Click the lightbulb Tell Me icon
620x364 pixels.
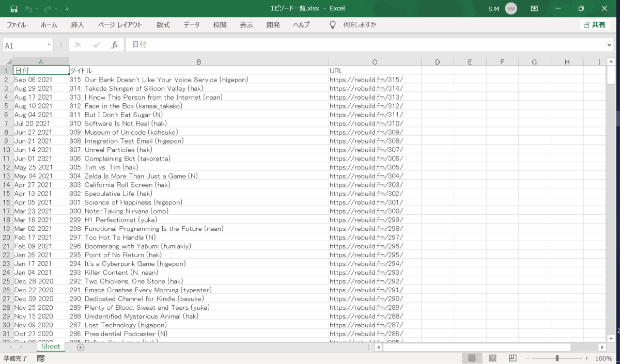(333, 25)
